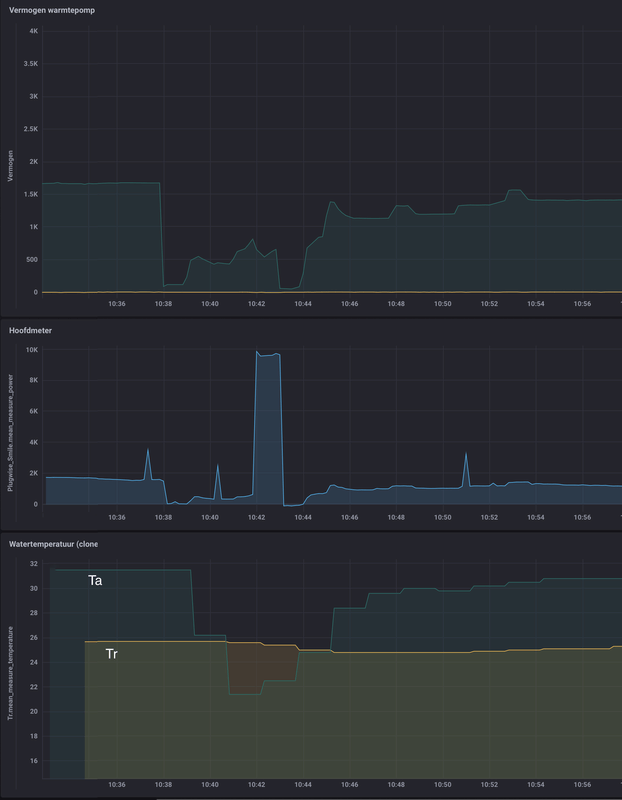Image resolution: width=622 pixels, height=800 pixels.
Task: Click the Vermogen power peak near 10:53
Action: (x=515, y=190)
